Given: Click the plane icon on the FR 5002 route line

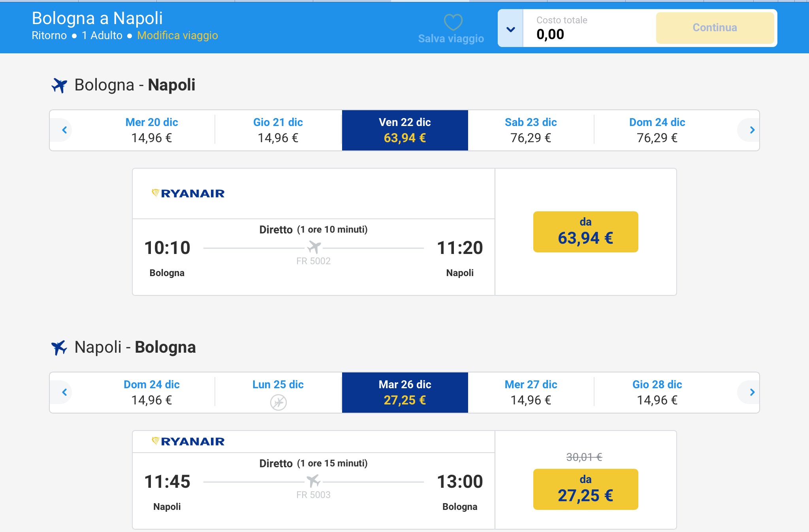Looking at the screenshot, I should pyautogui.click(x=314, y=247).
